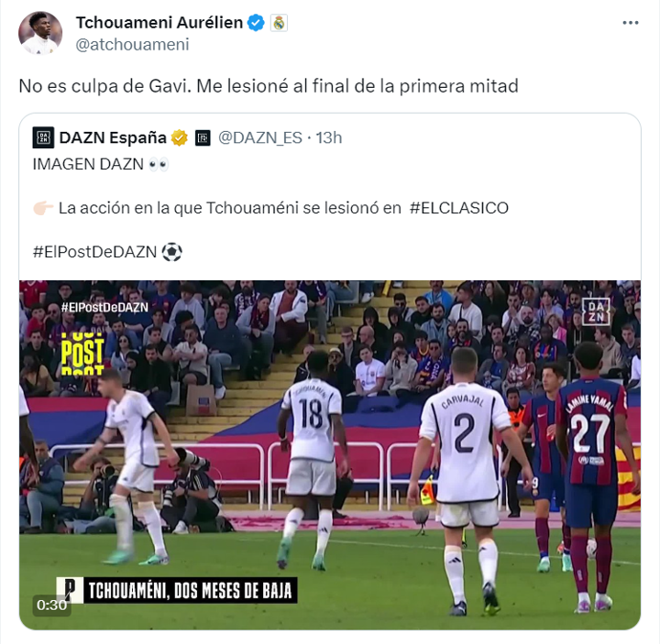
Task: Open the @atchouameni handle link
Action: tap(132, 44)
